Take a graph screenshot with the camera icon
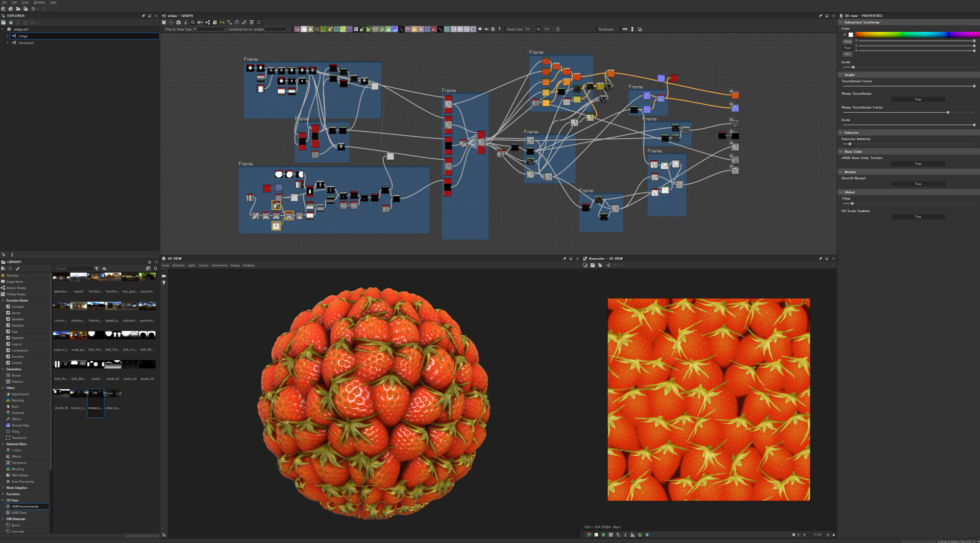The width and height of the screenshot is (980, 543). tap(179, 22)
